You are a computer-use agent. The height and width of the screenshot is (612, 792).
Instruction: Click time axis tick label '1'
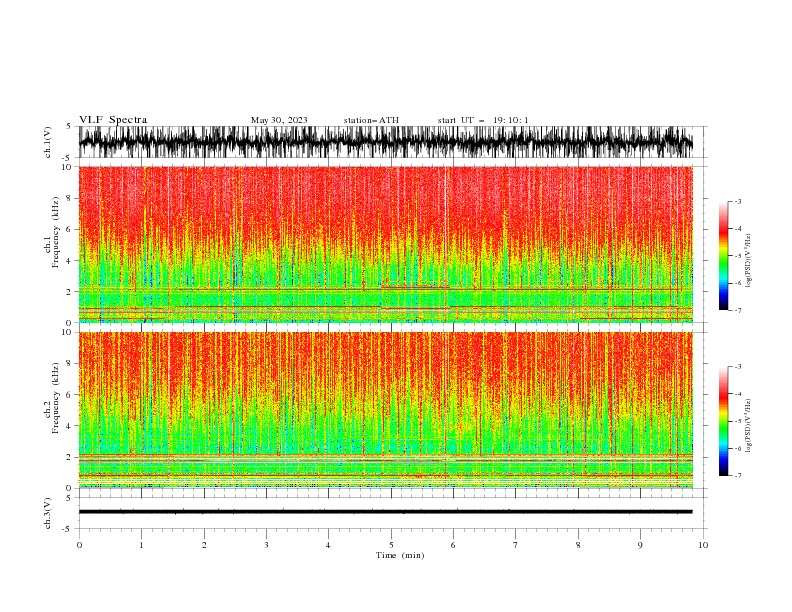[x=141, y=545]
